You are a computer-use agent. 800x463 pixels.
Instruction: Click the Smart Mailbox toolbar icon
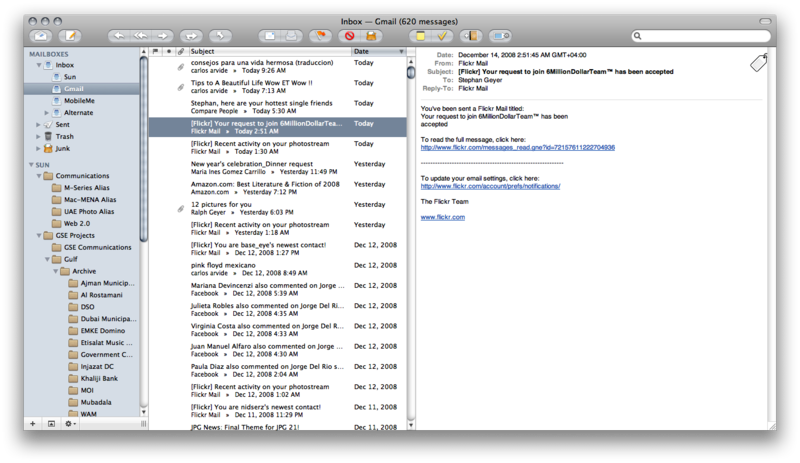click(x=501, y=36)
